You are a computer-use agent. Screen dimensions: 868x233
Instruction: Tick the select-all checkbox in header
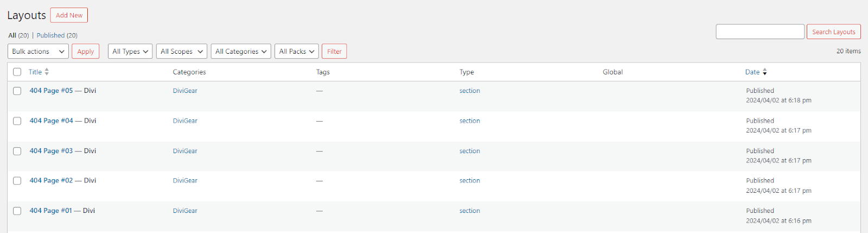click(17, 72)
